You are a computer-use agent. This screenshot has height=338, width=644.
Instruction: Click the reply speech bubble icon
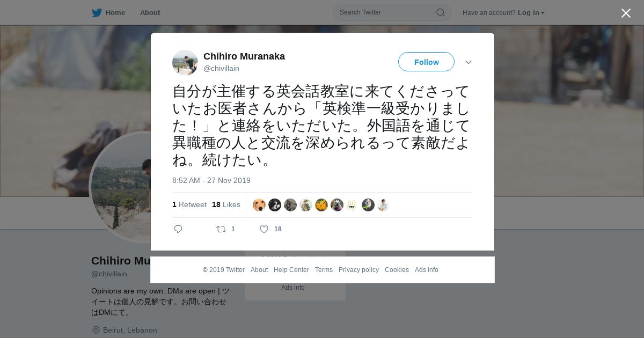point(178,229)
